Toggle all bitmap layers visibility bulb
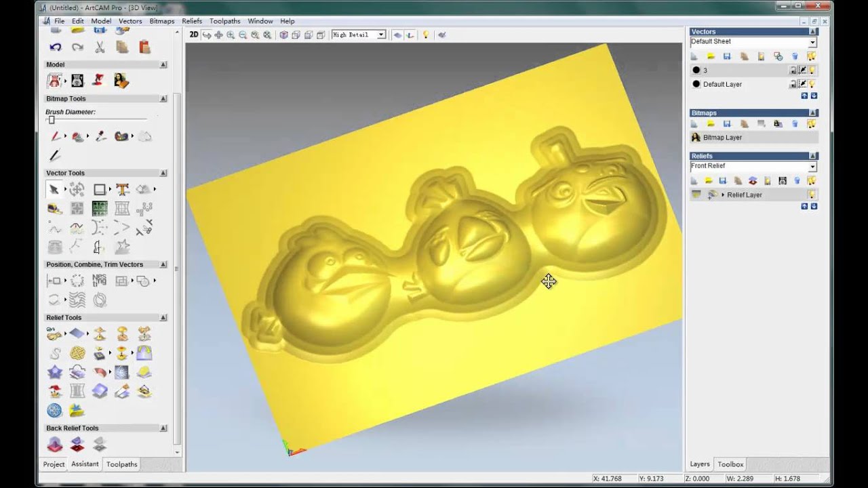 pos(812,124)
